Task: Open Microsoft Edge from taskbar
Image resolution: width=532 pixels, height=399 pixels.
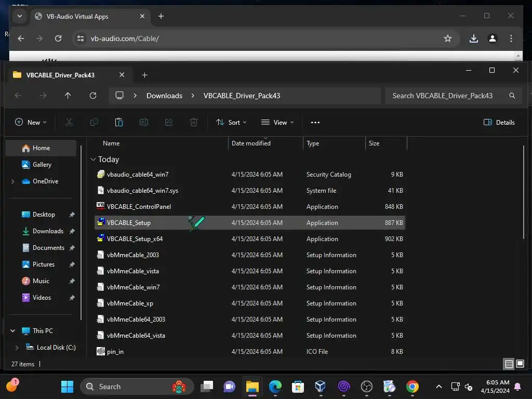Action: 275,387
